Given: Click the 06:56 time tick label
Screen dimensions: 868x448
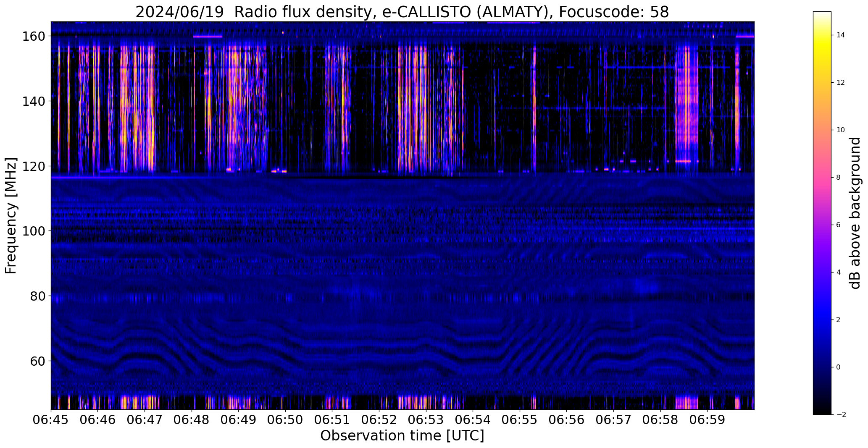Looking at the screenshot, I should pyautogui.click(x=567, y=420).
